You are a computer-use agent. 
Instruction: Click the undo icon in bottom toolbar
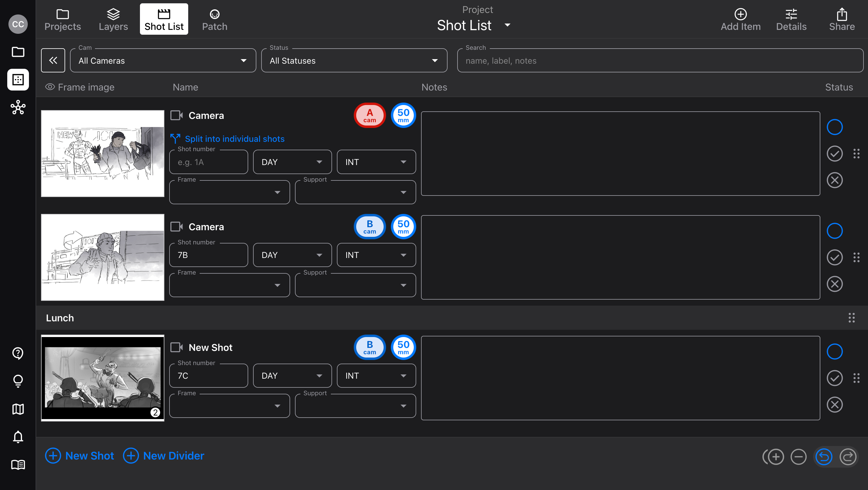point(824,457)
